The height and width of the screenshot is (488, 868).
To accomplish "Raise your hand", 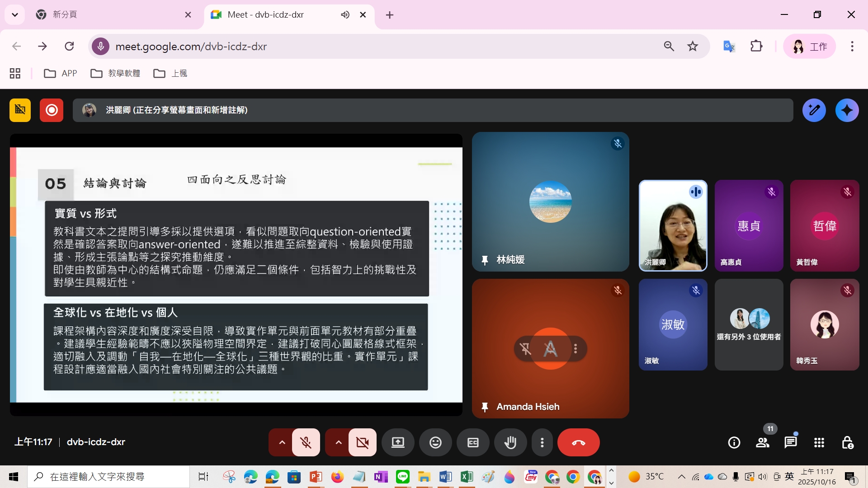I will (x=510, y=442).
